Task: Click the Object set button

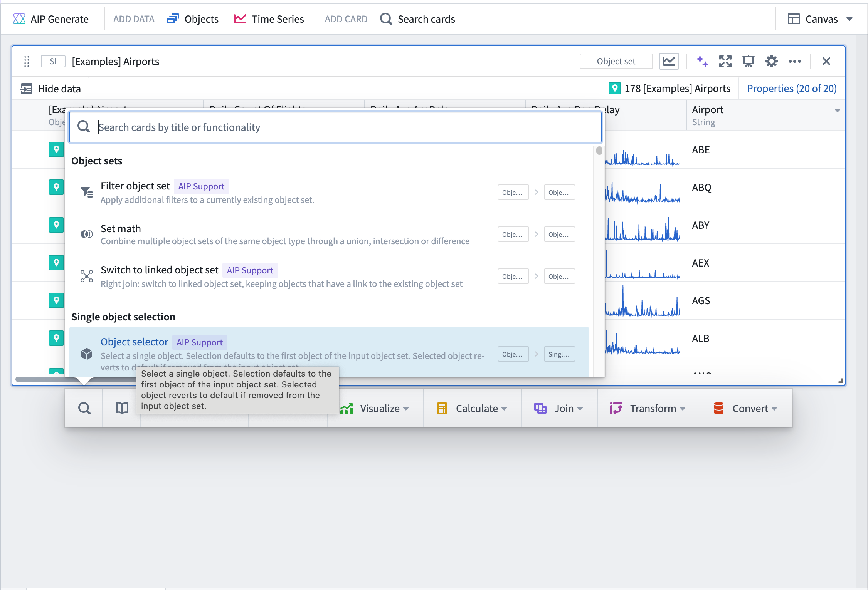Action: point(616,62)
